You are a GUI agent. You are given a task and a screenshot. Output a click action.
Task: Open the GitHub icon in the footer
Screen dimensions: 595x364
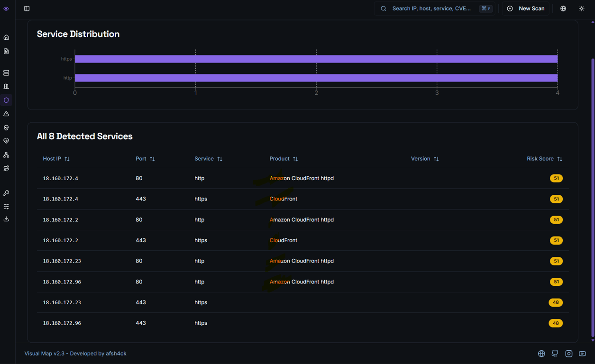(555, 354)
